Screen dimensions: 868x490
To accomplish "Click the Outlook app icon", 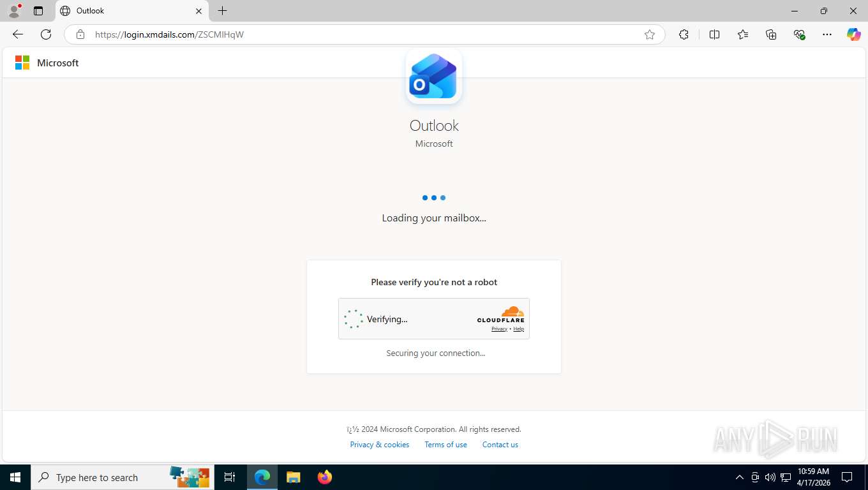I will pyautogui.click(x=434, y=76).
